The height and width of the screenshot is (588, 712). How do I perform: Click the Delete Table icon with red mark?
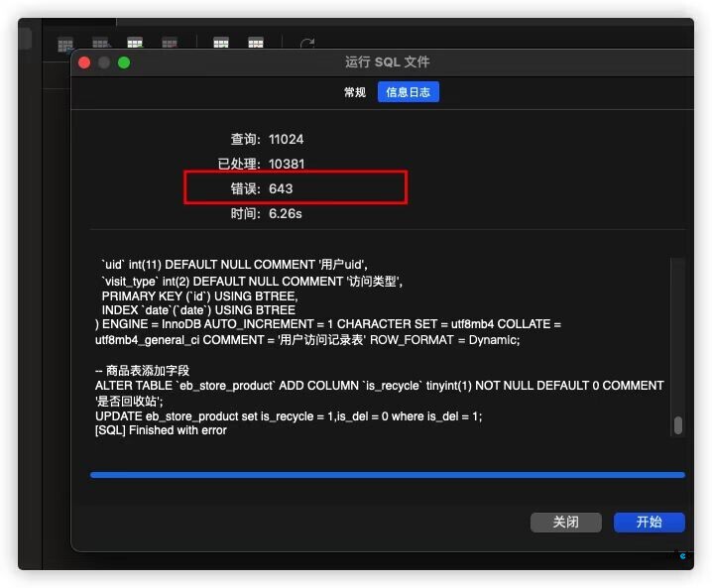click(170, 43)
